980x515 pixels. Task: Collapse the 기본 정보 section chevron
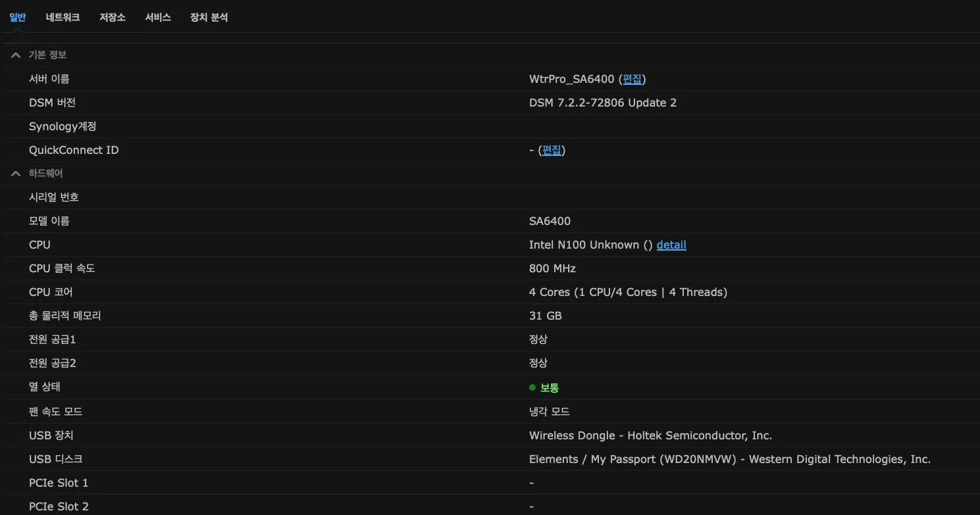pyautogui.click(x=16, y=55)
